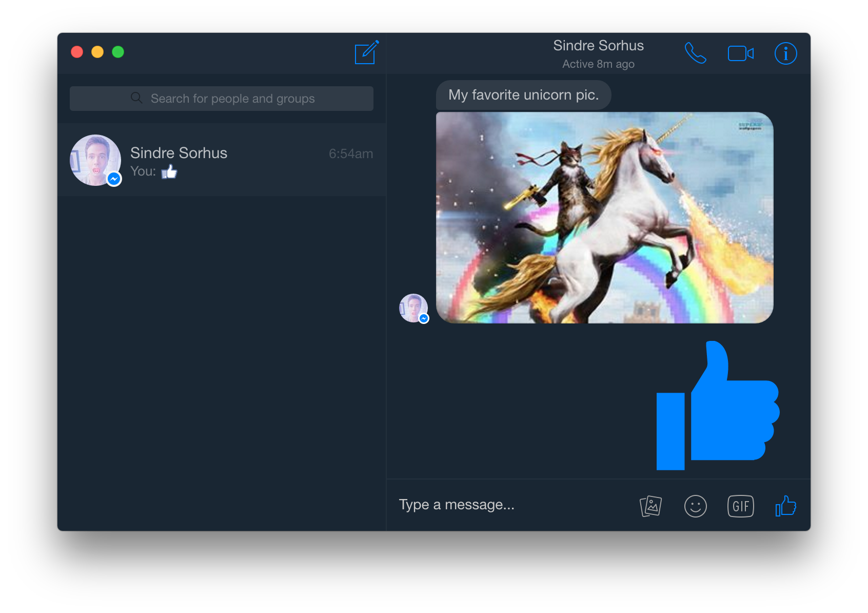Send a thumbs up like

(x=785, y=506)
